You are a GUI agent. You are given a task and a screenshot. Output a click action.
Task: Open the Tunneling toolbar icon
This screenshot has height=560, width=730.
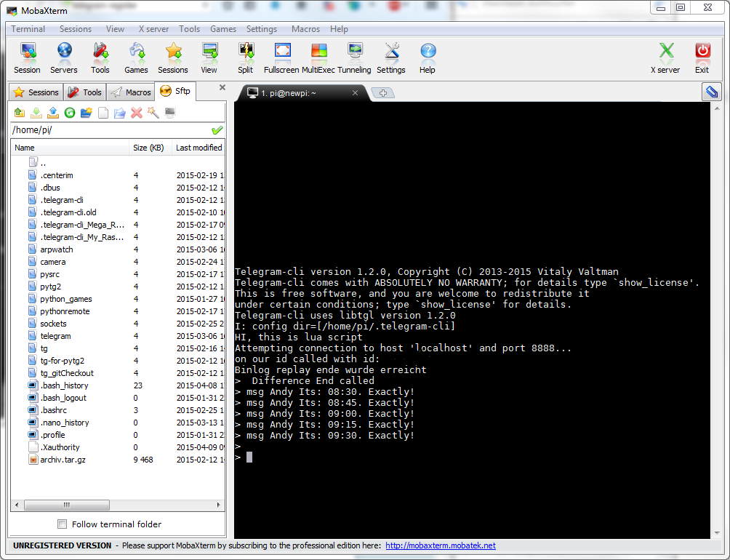[354, 57]
